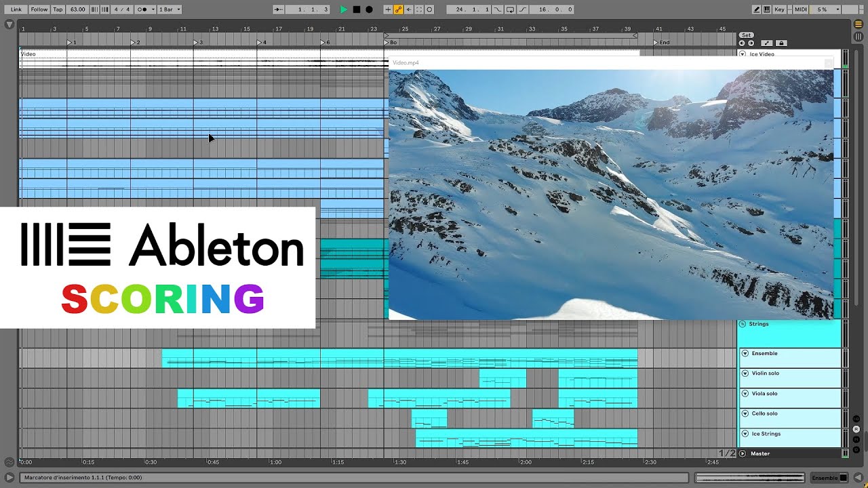Switch to Arrangement view selector icon
The image size is (868, 488).
click(x=858, y=24)
